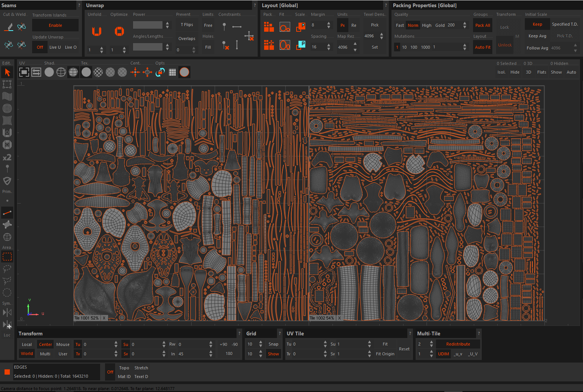The height and width of the screenshot is (392, 583).
Task: Choose 1000 mutations option
Action: 425,47
